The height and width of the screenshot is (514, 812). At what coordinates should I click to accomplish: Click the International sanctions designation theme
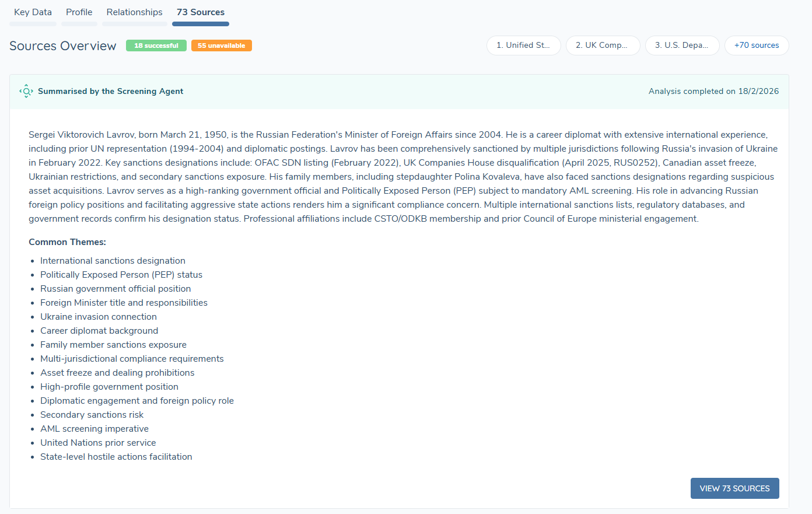tap(113, 261)
